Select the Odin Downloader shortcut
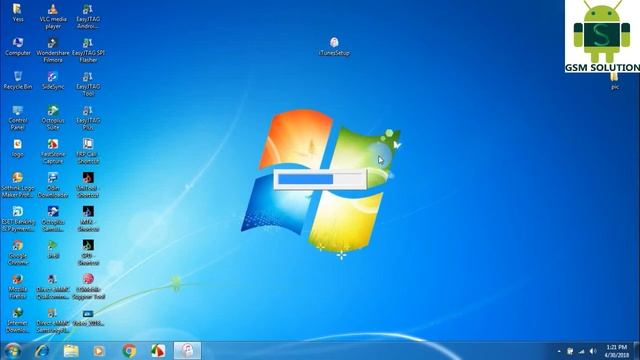This screenshot has width=640, height=360. pos(53,185)
